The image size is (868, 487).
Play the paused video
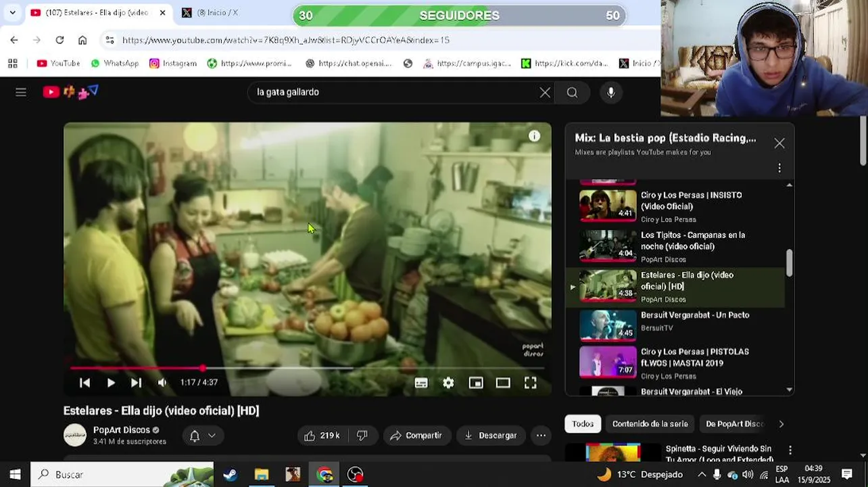coord(111,383)
